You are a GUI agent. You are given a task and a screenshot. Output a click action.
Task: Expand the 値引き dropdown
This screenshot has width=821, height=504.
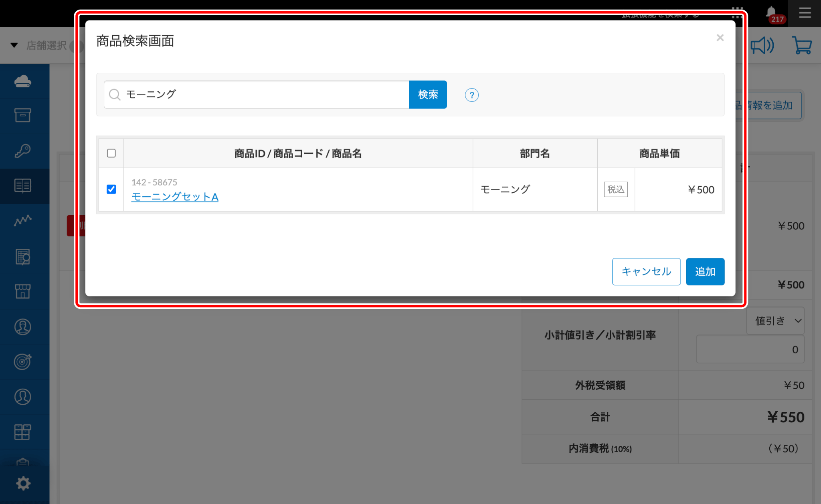coord(775,321)
